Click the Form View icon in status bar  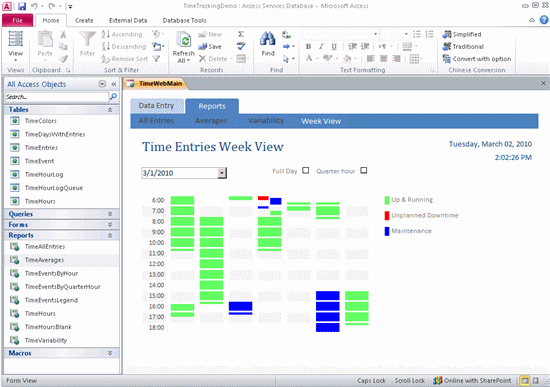525,380
